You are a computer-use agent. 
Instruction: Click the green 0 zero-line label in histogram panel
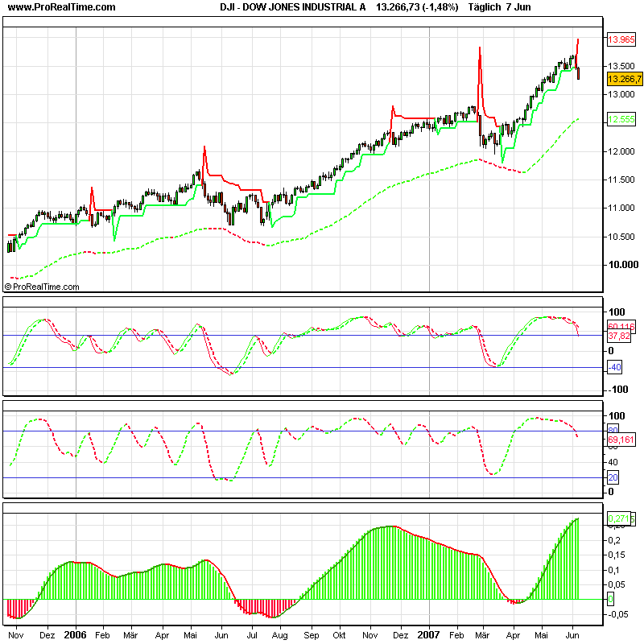[610, 599]
